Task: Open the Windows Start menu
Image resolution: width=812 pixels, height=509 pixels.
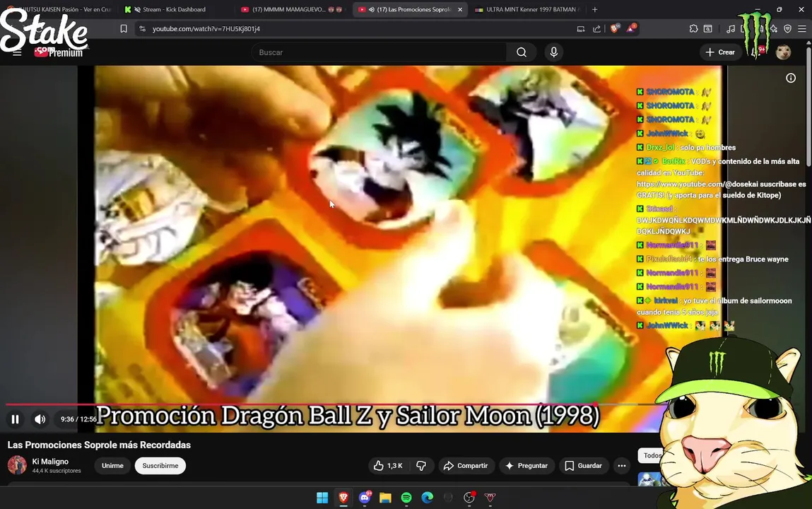Action: pyautogui.click(x=322, y=498)
